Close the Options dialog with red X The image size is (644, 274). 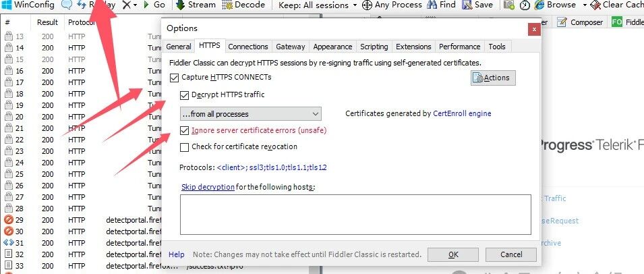pos(534,29)
